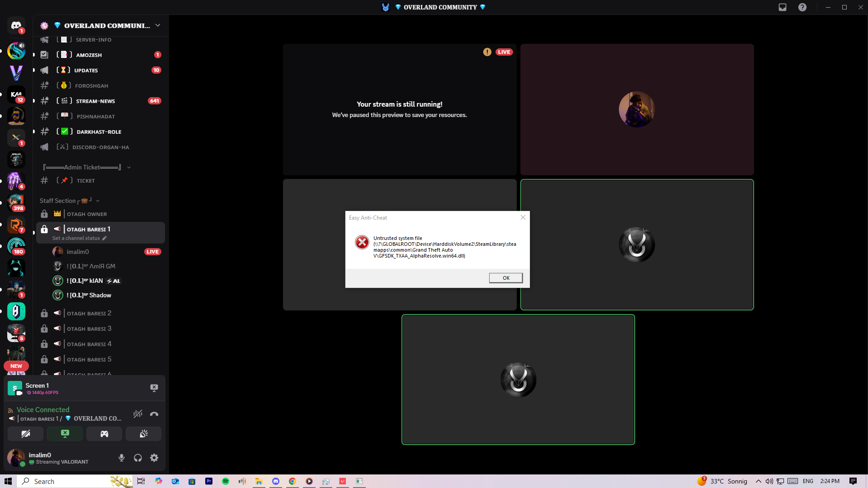Screen dimensions: 868x488
Task: Start an activity with game controller icon
Action: (104, 434)
